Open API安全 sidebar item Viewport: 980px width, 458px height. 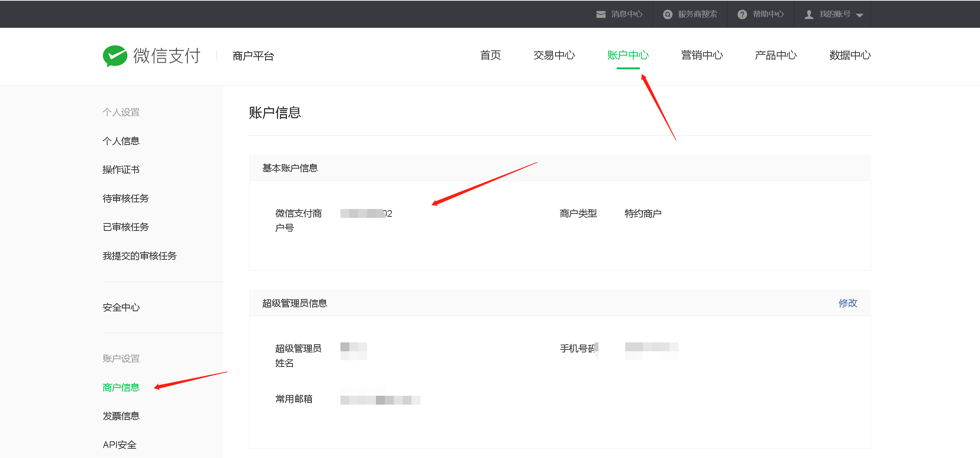tap(119, 445)
